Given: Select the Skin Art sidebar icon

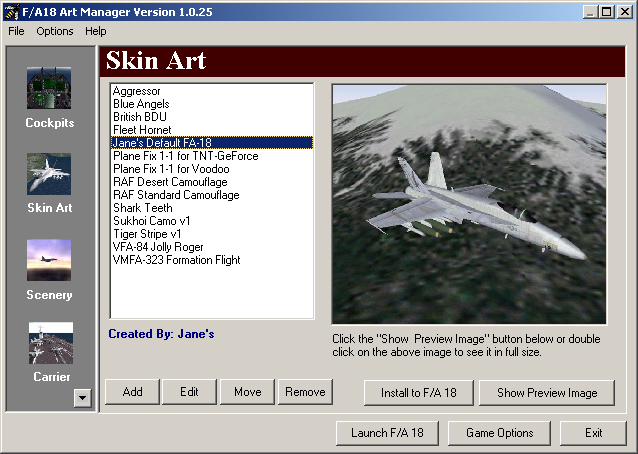Looking at the screenshot, I should pos(49,174).
